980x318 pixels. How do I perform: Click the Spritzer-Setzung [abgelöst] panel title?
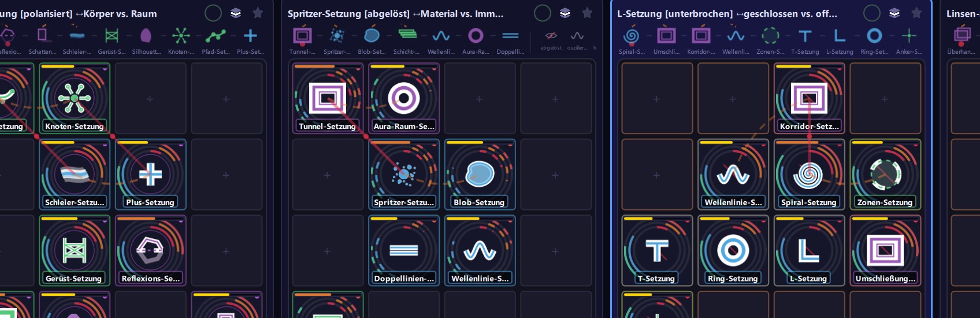[x=395, y=13]
